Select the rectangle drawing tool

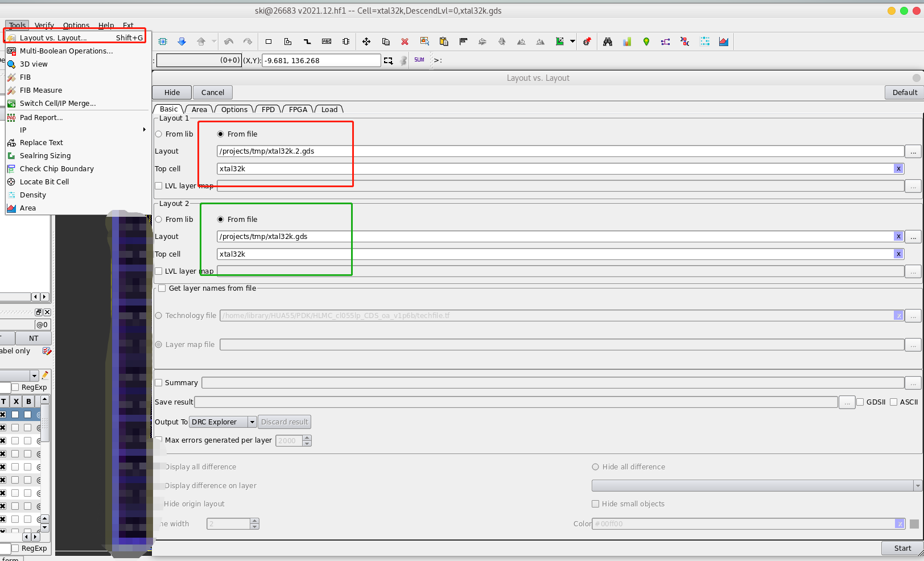click(x=269, y=41)
